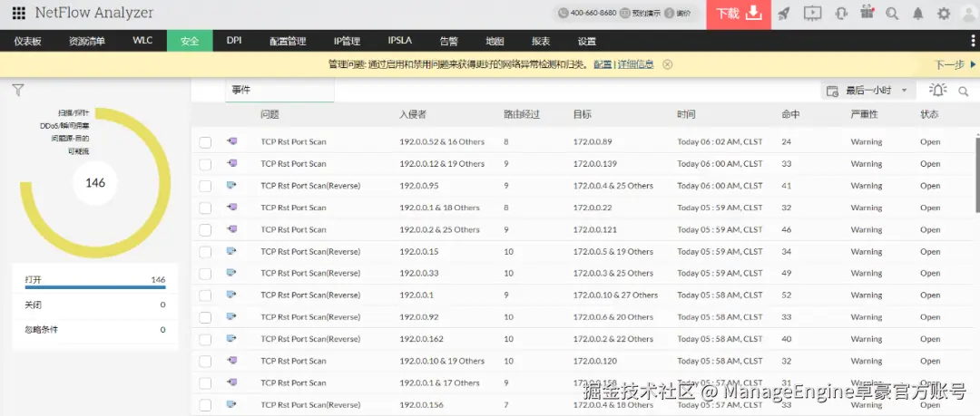Filter by 打开 open status bar

[95, 282]
